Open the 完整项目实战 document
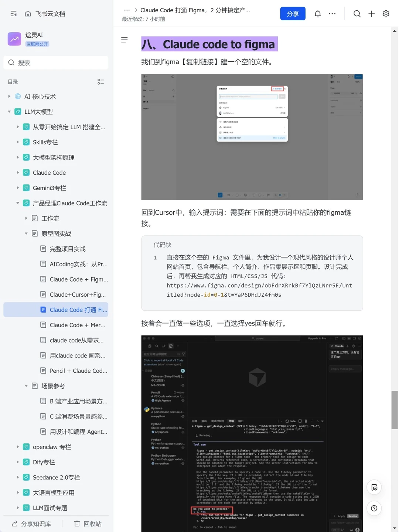The width and height of the screenshot is (399, 532). tap(68, 249)
